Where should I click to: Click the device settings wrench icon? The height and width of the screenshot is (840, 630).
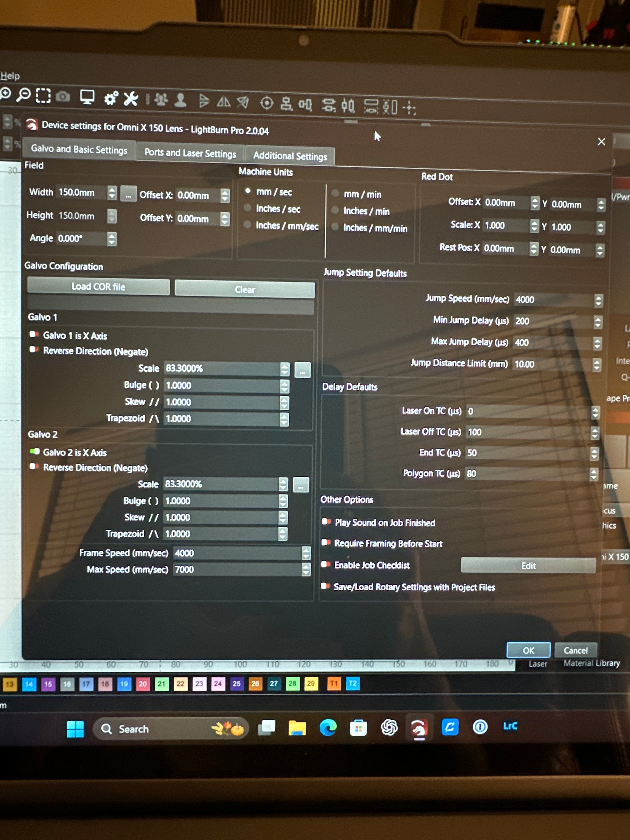coord(131,99)
